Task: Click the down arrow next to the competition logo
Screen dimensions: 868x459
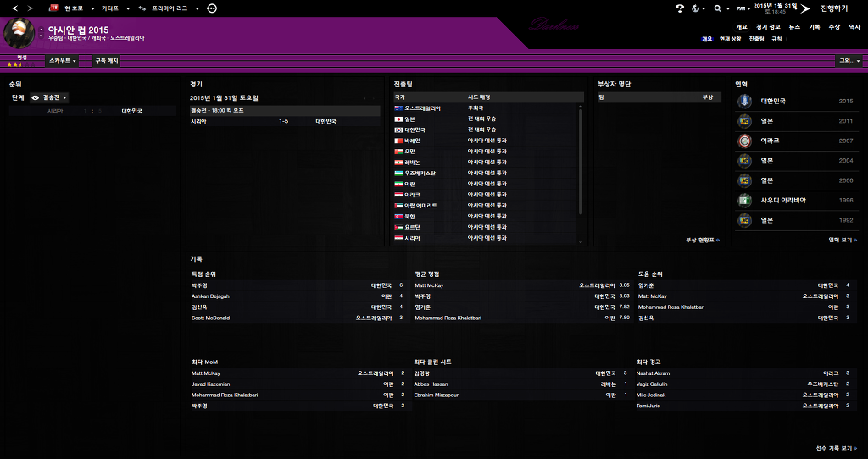Action: tap(41, 36)
